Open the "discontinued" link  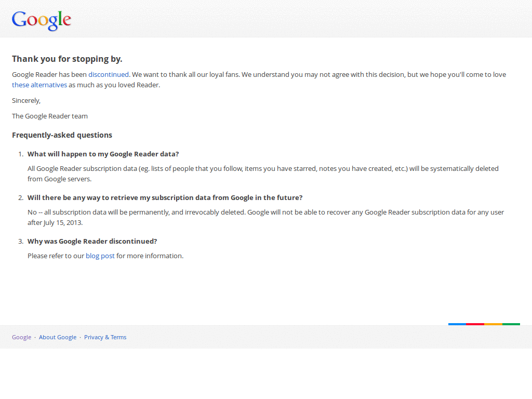click(109, 74)
